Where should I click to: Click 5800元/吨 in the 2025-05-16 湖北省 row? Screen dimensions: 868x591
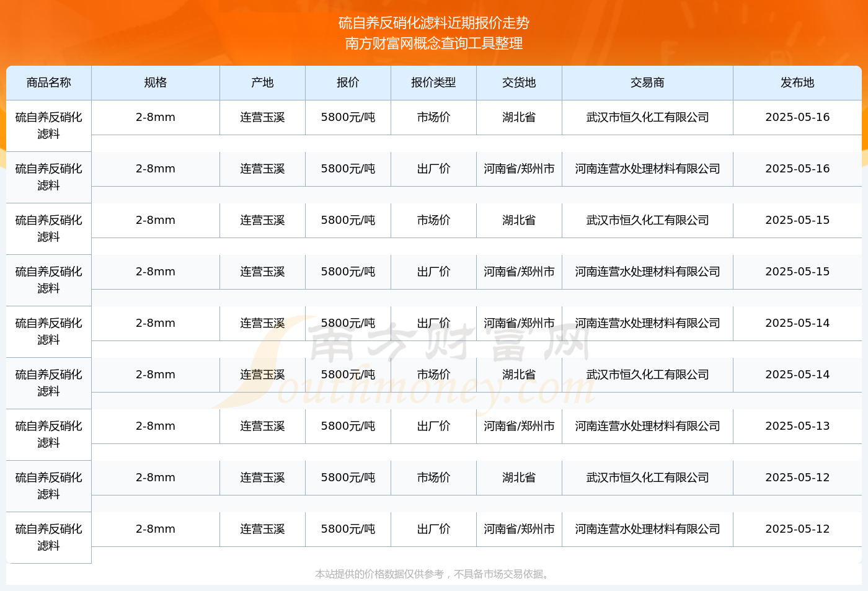click(348, 117)
